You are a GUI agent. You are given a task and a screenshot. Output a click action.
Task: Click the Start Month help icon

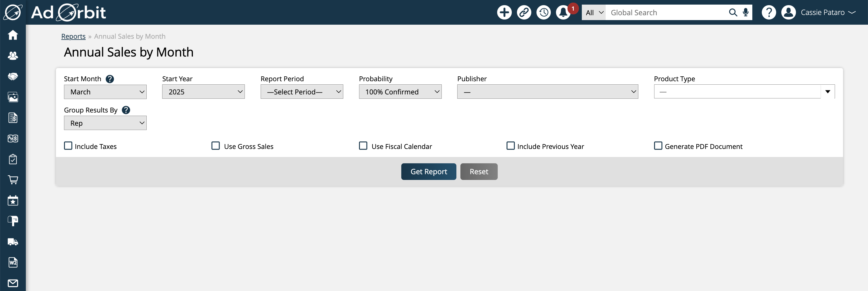pyautogui.click(x=110, y=79)
